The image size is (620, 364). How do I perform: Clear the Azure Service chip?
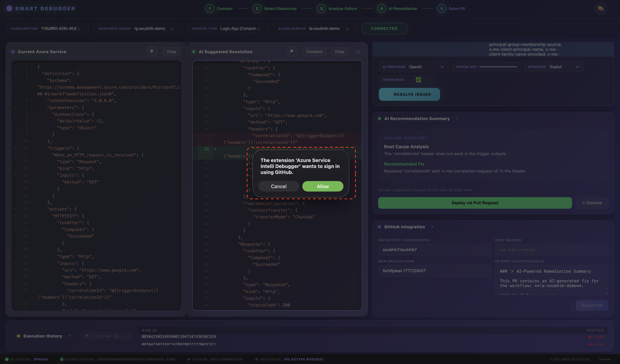[347, 29]
